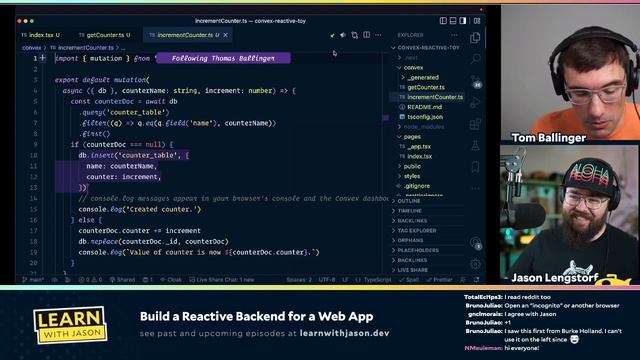The image size is (640, 360).
Task: Change UTF-8 encoding in status bar
Action: pyautogui.click(x=327, y=280)
